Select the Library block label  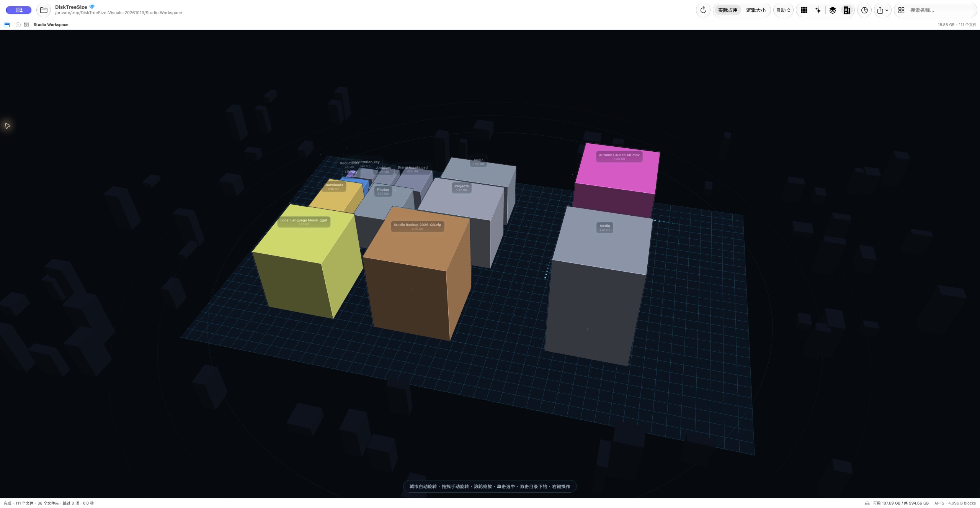(x=351, y=174)
